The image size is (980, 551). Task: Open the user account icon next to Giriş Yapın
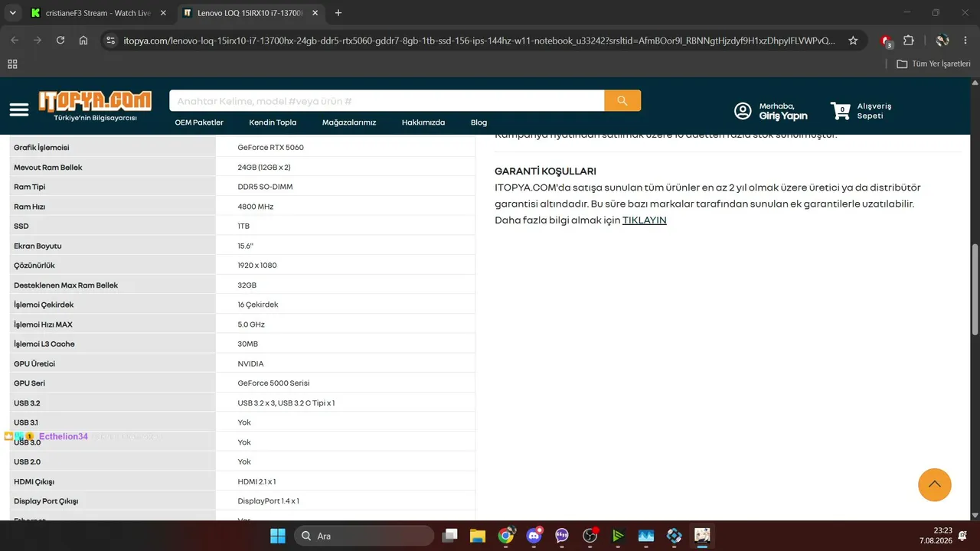pos(743,111)
